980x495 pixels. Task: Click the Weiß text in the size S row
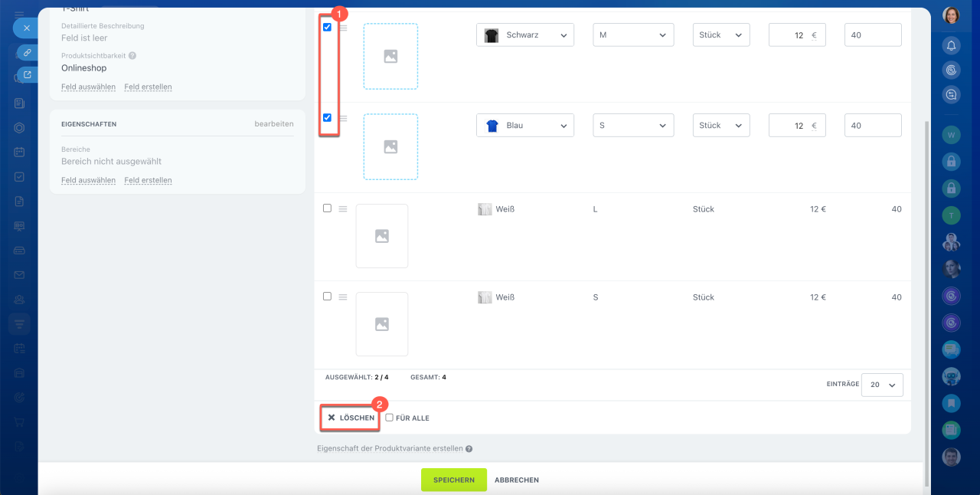click(505, 297)
